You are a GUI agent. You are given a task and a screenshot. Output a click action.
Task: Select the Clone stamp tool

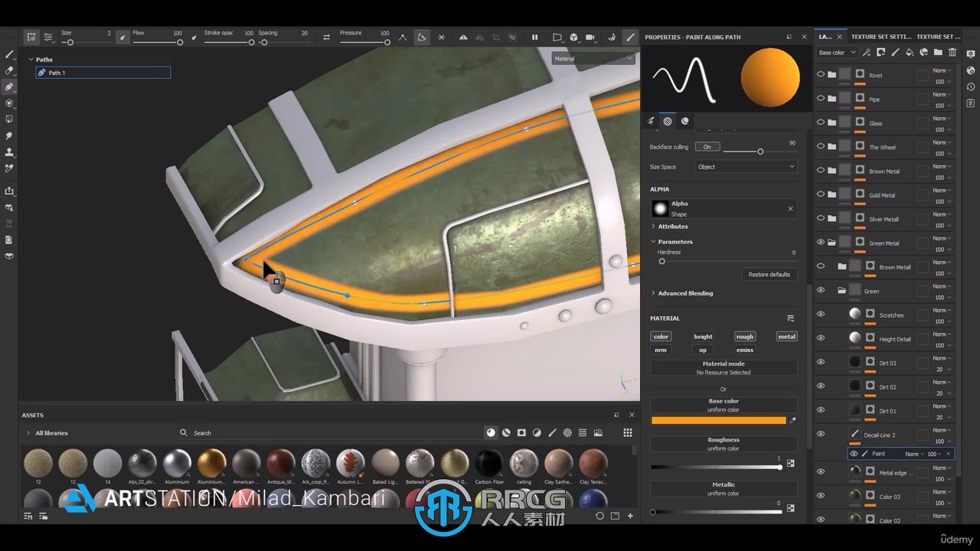pos(9,152)
